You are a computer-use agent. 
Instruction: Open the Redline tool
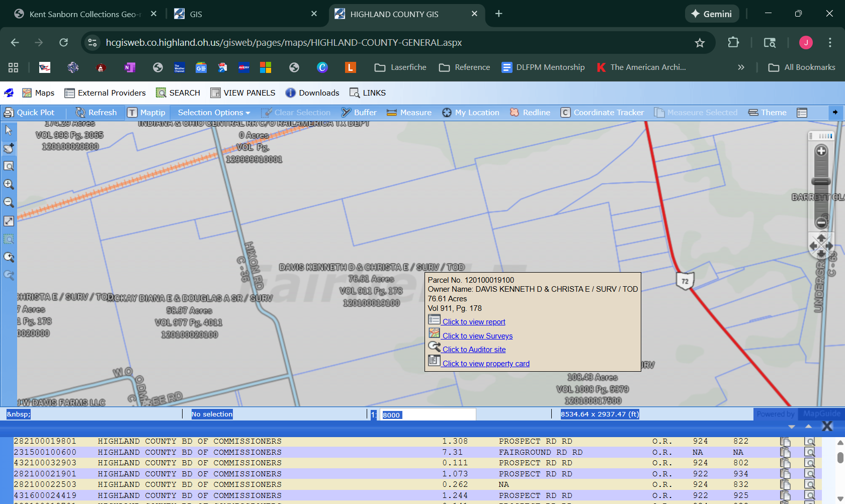pos(530,113)
